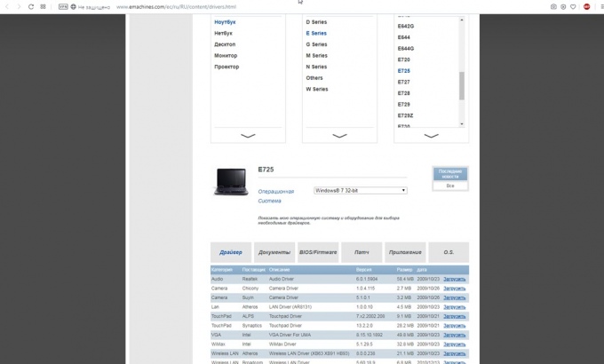
Task: Reload the page with refresh icon
Action: (x=31, y=6)
